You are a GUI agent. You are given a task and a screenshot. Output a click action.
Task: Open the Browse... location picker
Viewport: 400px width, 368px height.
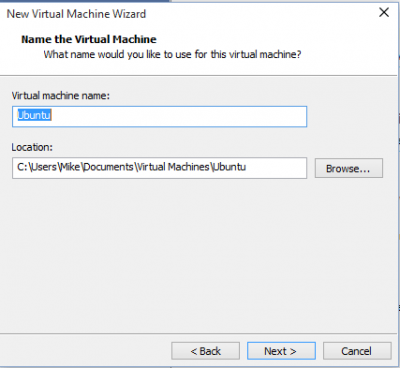(349, 168)
